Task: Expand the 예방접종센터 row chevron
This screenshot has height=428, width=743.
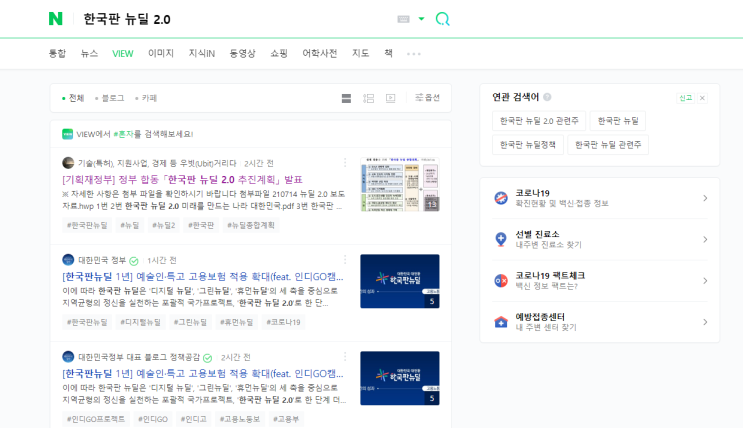Action: pyautogui.click(x=705, y=322)
